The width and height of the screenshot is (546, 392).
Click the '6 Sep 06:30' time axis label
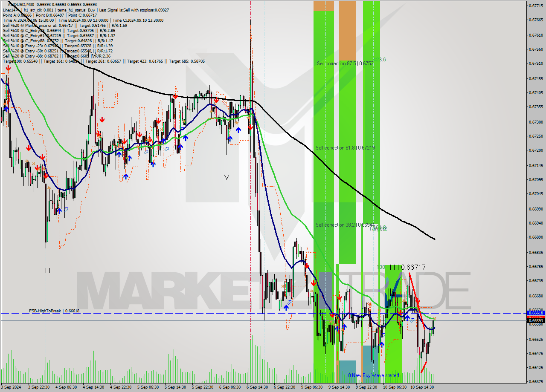[230, 388]
